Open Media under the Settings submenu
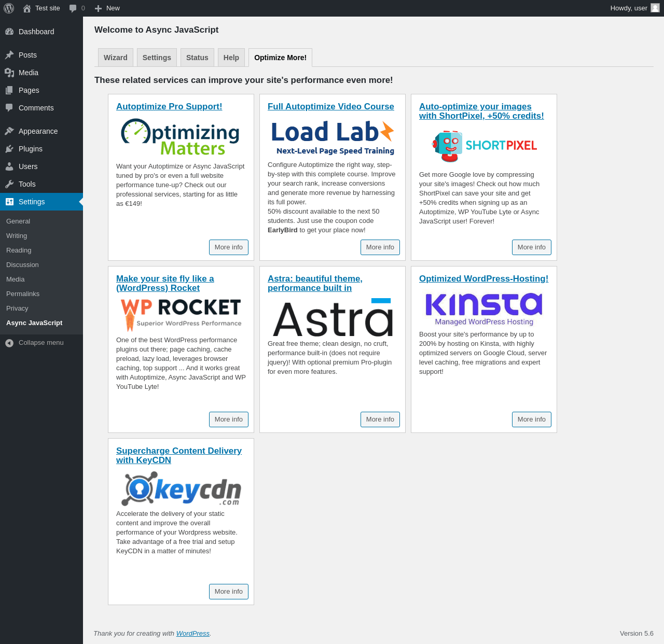Image resolution: width=664 pixels, height=644 pixels. 41,279
